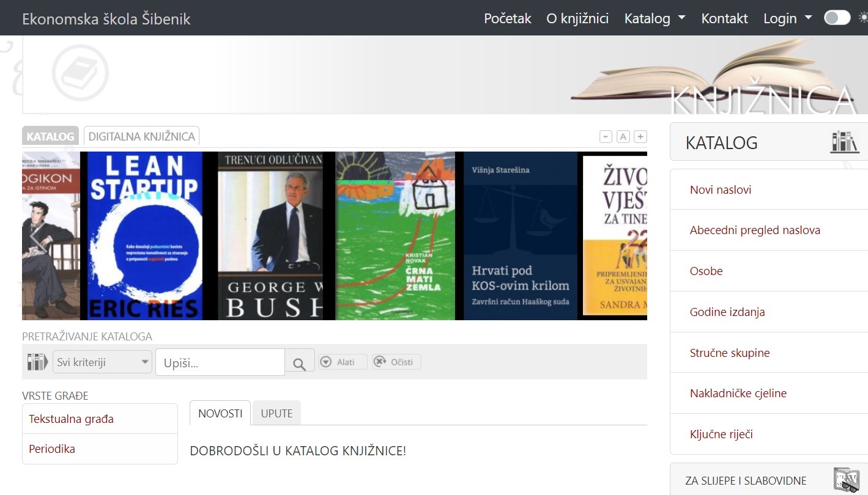Select the NOVOSTI tab

[x=220, y=413]
